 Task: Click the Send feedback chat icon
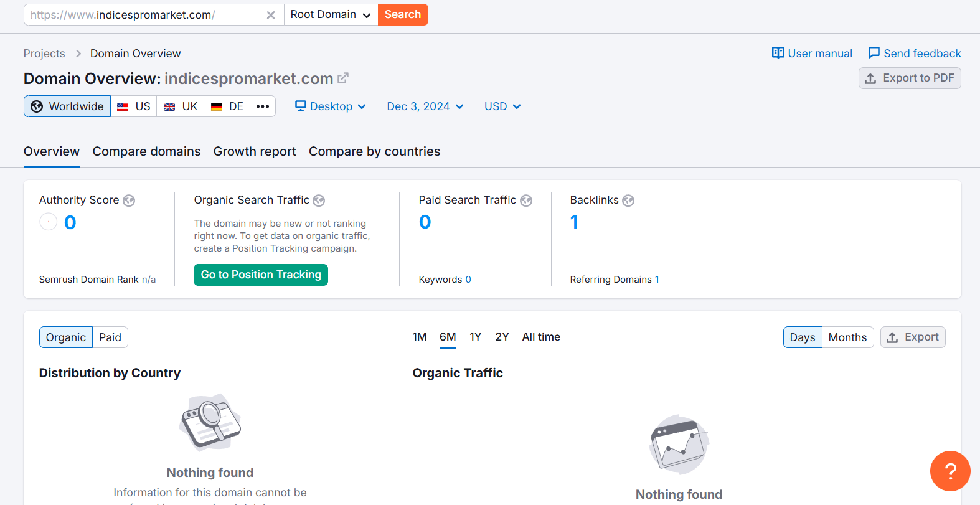pyautogui.click(x=874, y=53)
